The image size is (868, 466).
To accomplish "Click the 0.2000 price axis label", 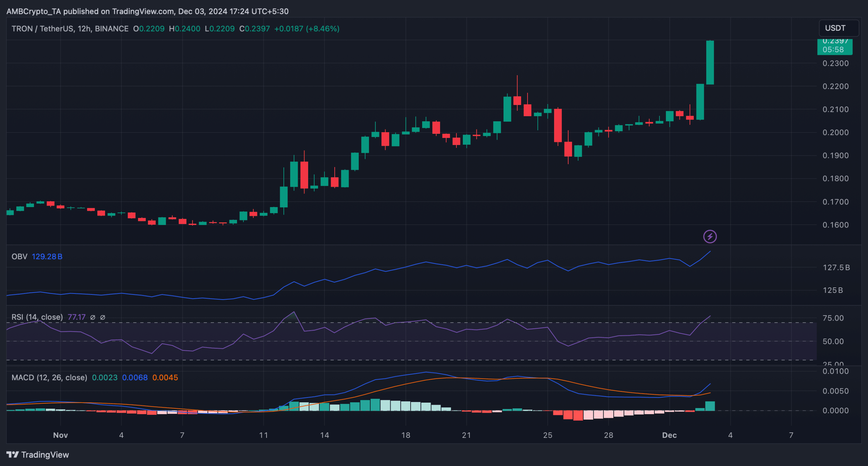I will point(836,133).
